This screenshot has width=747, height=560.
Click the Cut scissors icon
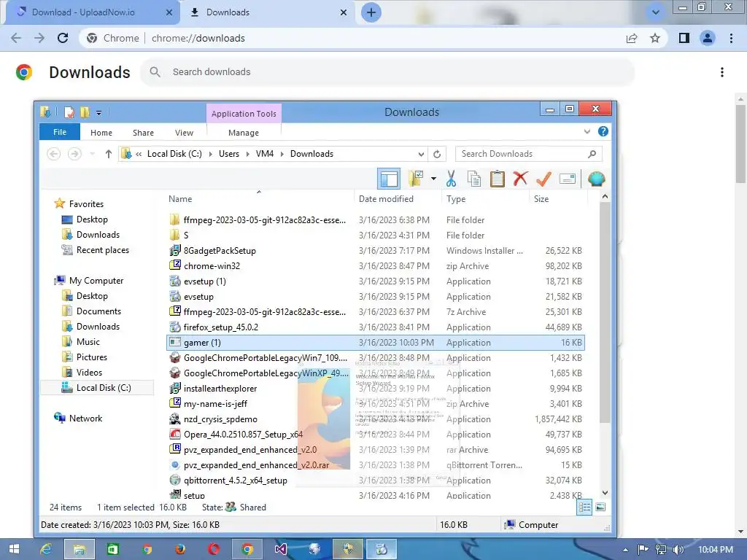(x=451, y=179)
